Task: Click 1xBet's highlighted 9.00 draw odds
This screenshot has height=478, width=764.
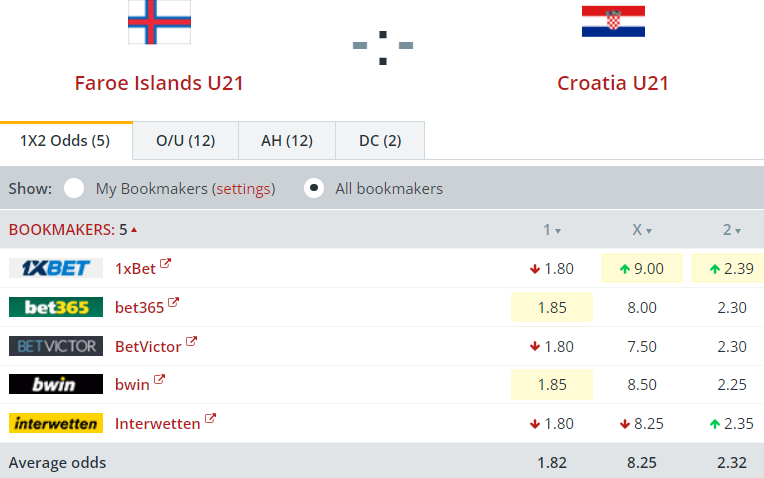Action: click(641, 268)
